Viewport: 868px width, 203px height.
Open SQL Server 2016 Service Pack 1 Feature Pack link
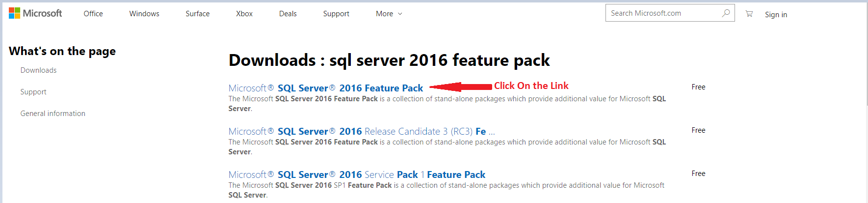click(x=357, y=174)
